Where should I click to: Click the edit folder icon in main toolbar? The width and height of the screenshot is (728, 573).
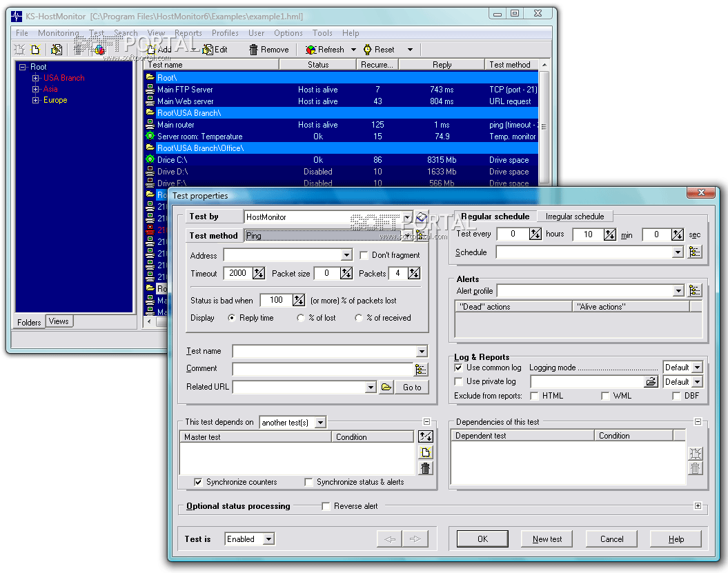coord(57,49)
